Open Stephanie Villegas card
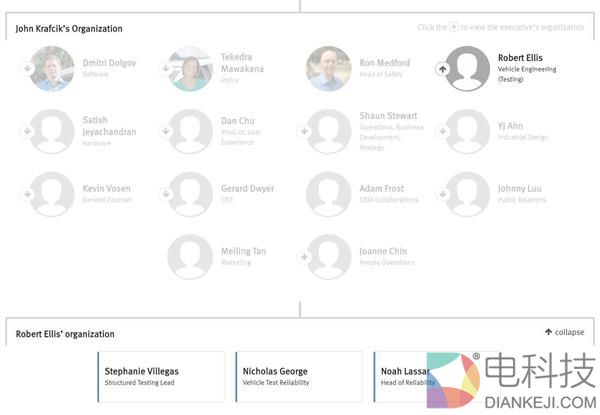 point(160,376)
